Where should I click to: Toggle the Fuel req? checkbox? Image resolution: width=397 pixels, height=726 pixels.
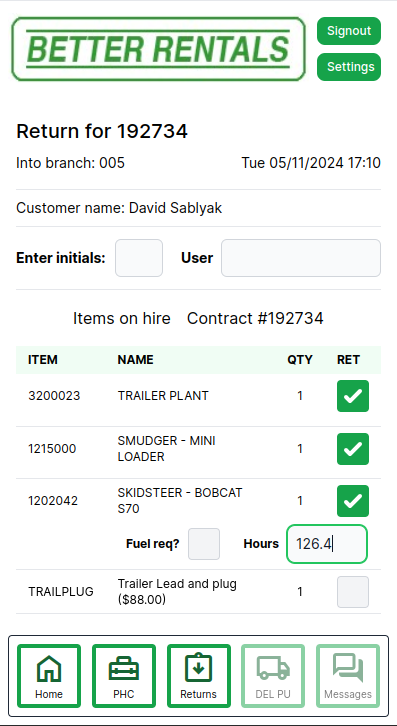coord(204,544)
